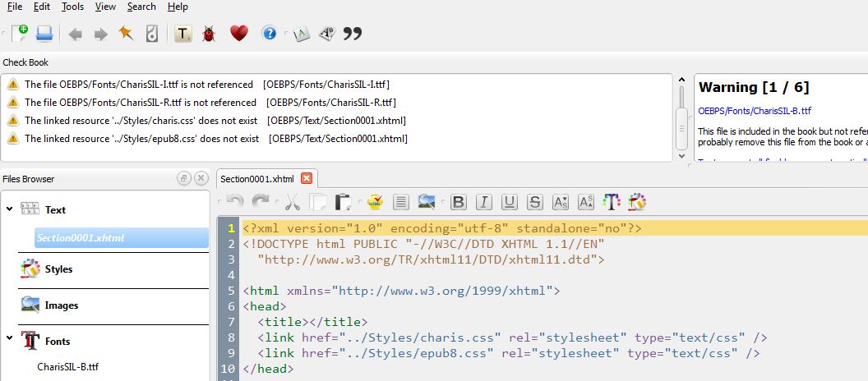Open the OEBPS/Fonts/CharisSIL-B.ttf link
Screen dimensions: 868x381
pyautogui.click(x=755, y=111)
